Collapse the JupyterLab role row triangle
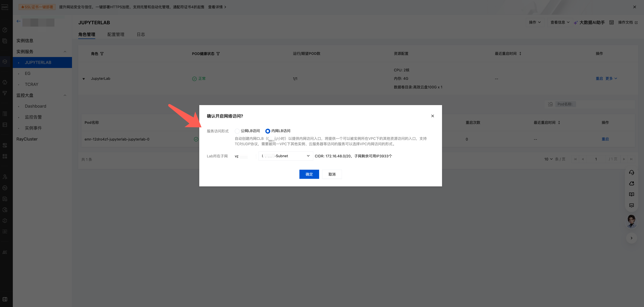The width and height of the screenshot is (644, 307). (x=84, y=79)
